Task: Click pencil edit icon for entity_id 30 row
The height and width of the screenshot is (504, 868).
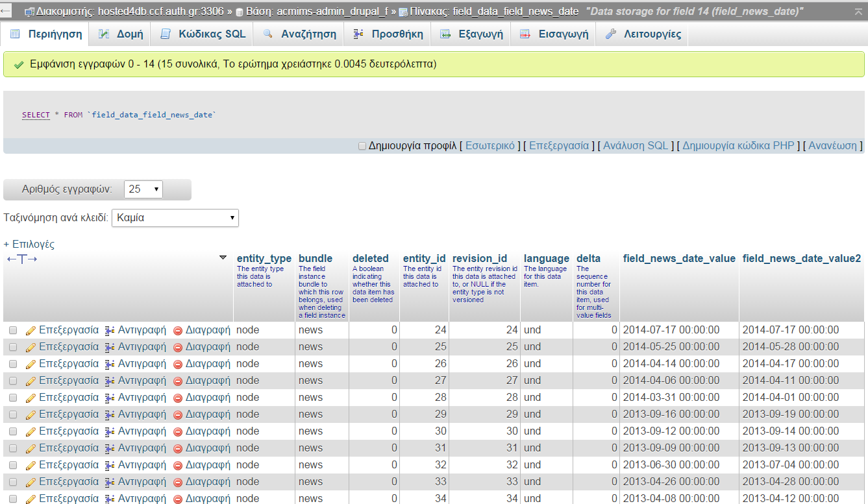Action: (31, 431)
